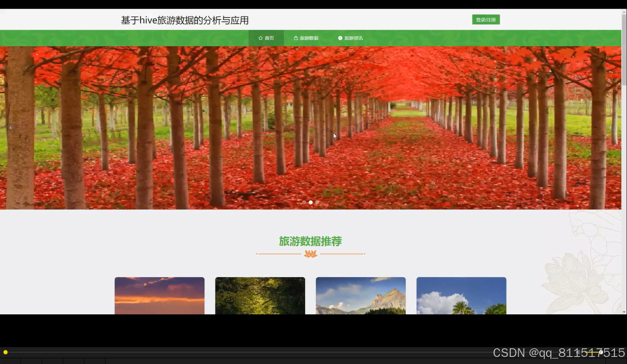627x364 pixels.
Task: Select the 首页 nav item
Action: coord(270,38)
